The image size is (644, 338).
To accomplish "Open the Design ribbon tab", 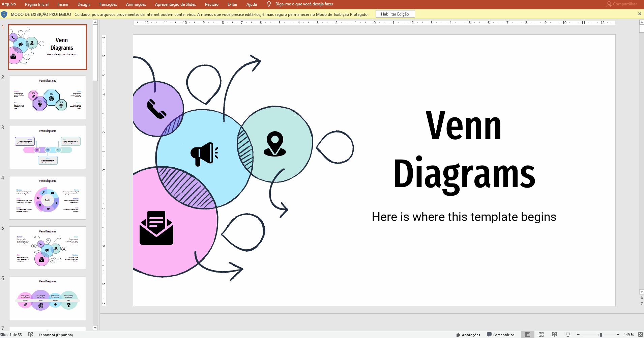I will tap(84, 4).
